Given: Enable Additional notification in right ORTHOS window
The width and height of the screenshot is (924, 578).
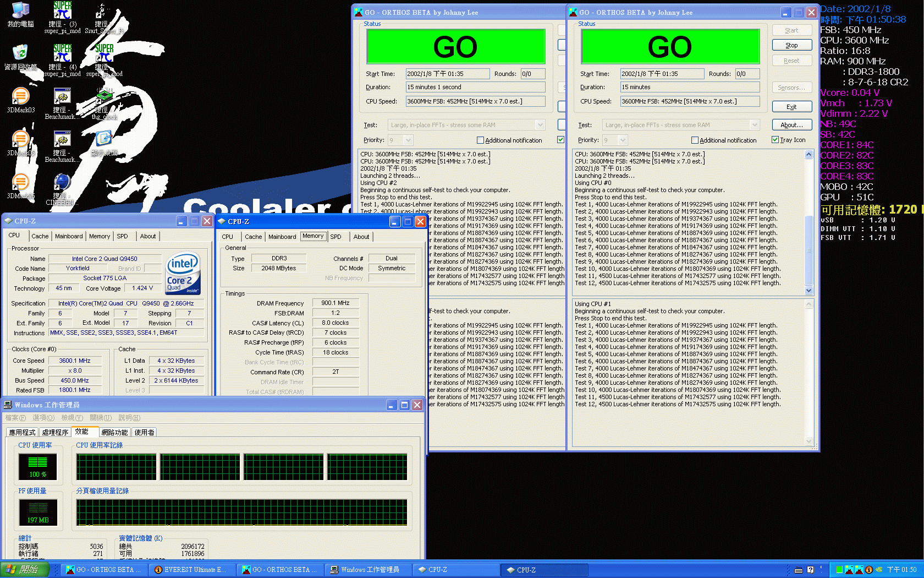Looking at the screenshot, I should [695, 140].
